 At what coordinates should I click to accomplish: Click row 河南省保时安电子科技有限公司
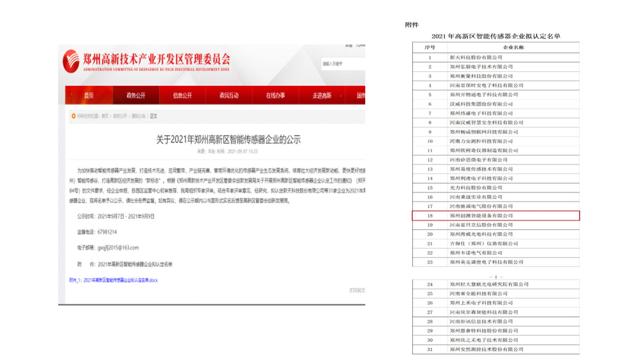[x=496, y=85]
